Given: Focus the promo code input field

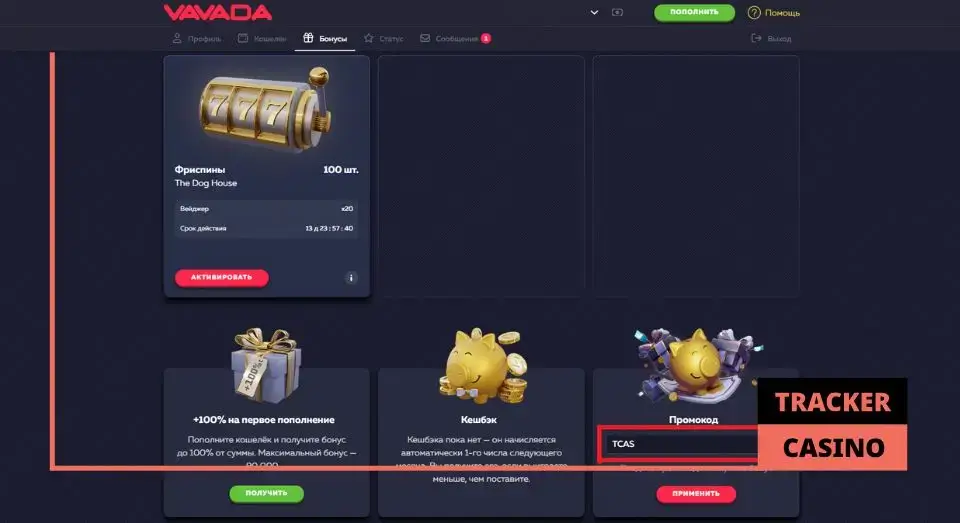Looking at the screenshot, I should (x=678, y=444).
